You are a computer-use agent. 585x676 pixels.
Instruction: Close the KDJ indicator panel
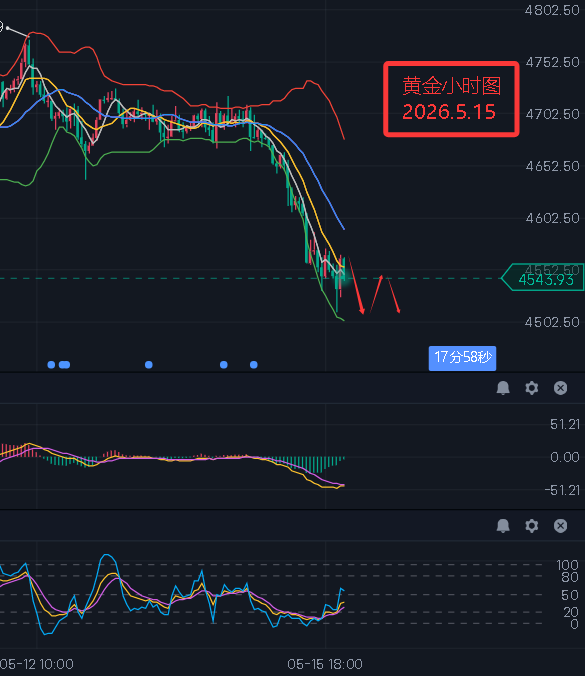(560, 526)
